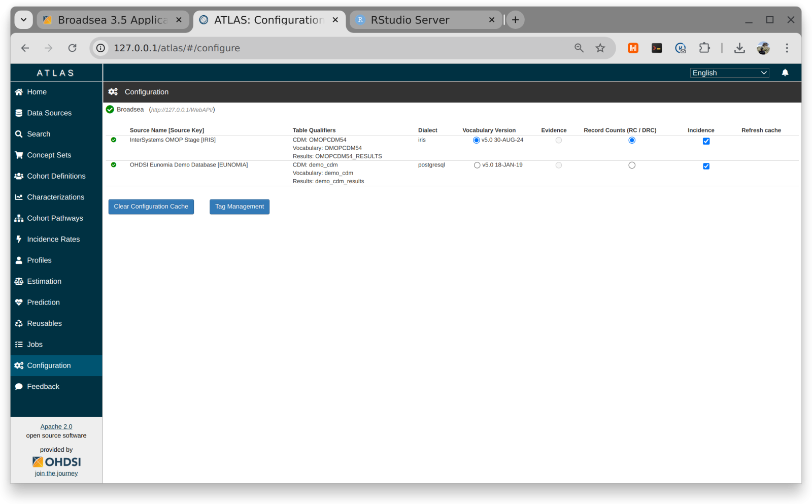Image resolution: width=812 pixels, height=504 pixels.
Task: Open the Prediction section
Action: (43, 302)
